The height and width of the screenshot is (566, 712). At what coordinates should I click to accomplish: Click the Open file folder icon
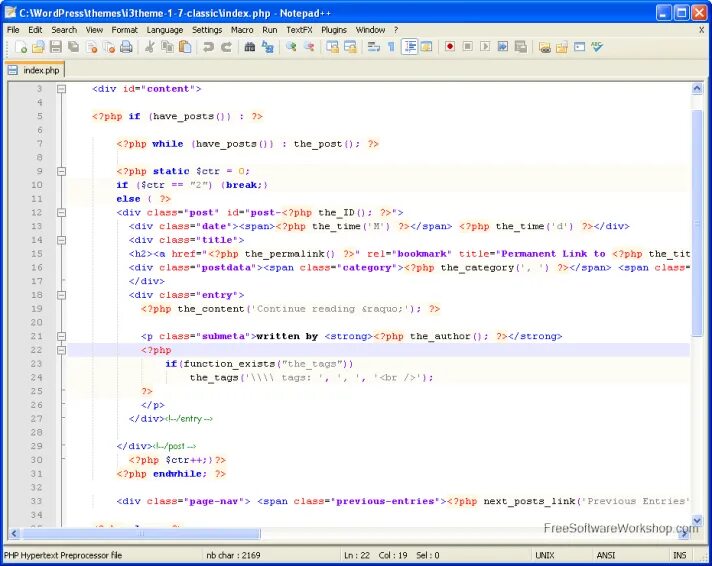click(x=39, y=47)
